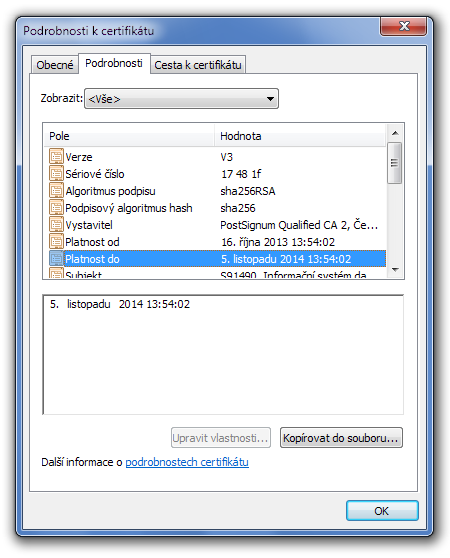Select the Algoritmus podpisu row
The width and height of the screenshot is (450, 558).
[217, 191]
